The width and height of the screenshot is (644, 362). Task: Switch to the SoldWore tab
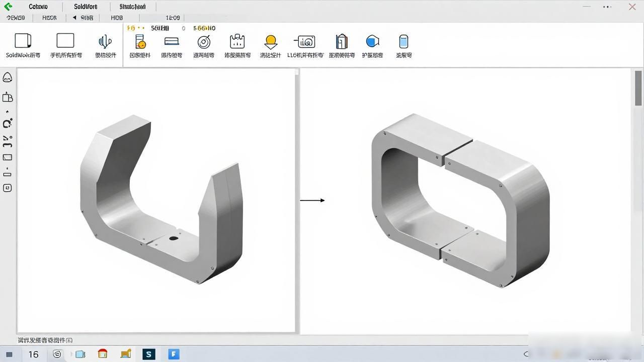point(86,7)
